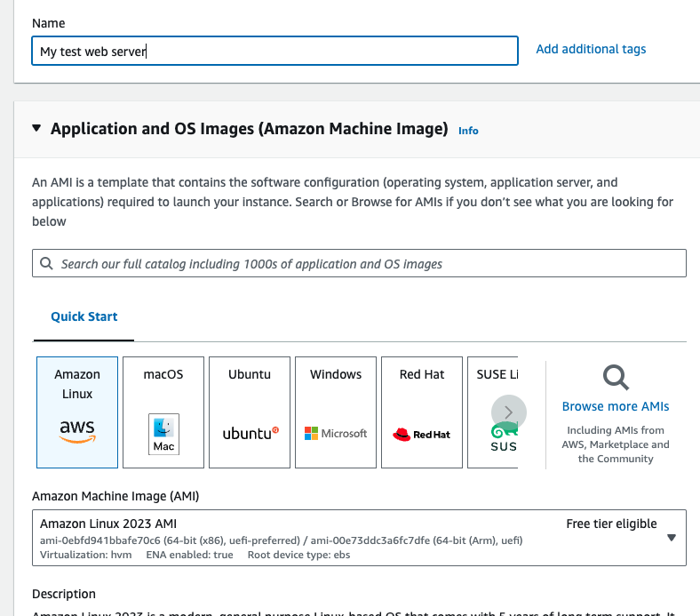The height and width of the screenshot is (616, 700).
Task: Select the macOS AMI tile
Action: pos(163,412)
